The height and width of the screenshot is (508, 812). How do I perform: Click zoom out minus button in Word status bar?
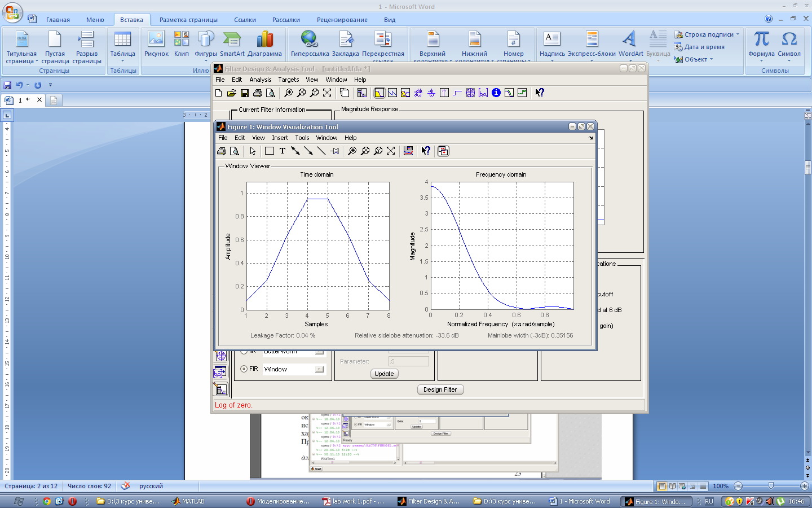[738, 486]
